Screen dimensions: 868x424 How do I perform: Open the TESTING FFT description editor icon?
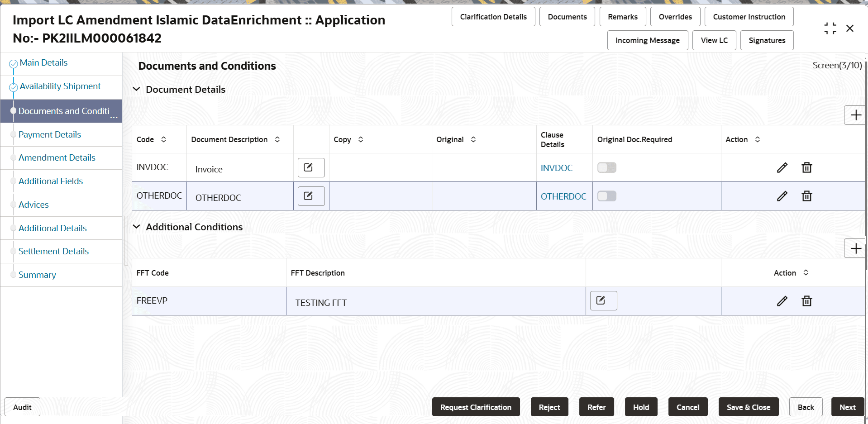[x=603, y=300]
